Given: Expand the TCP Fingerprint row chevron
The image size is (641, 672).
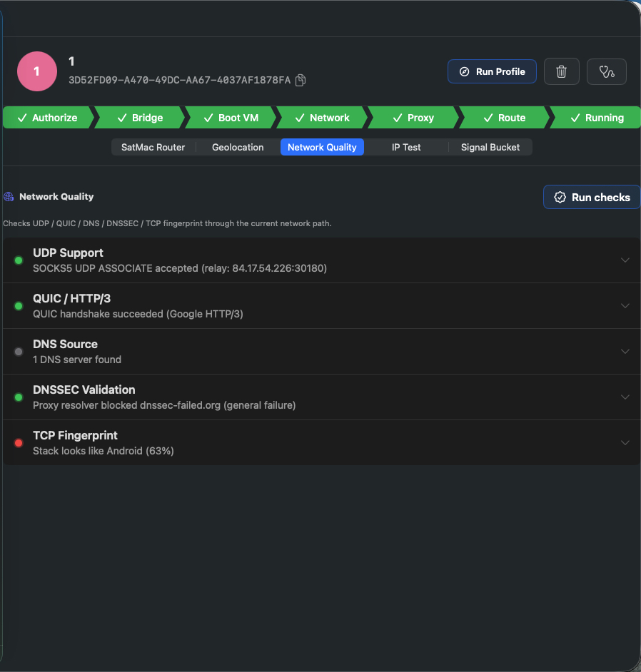Looking at the screenshot, I should 625,443.
